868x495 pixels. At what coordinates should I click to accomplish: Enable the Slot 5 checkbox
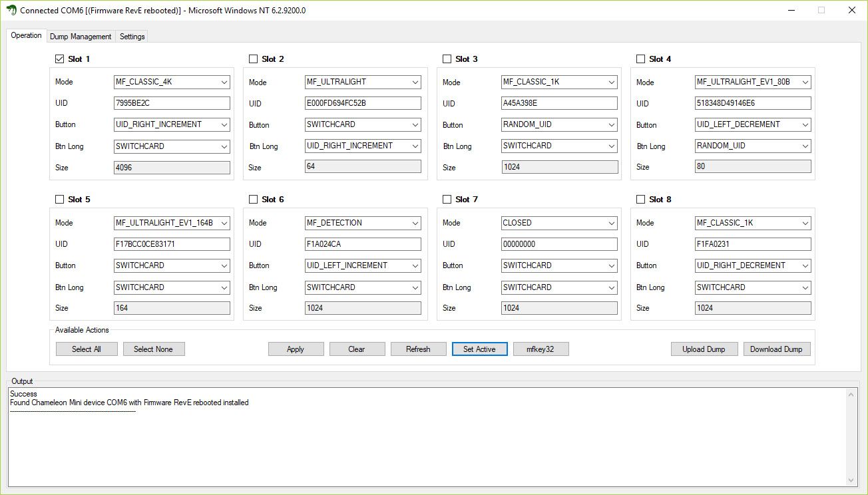tap(59, 199)
